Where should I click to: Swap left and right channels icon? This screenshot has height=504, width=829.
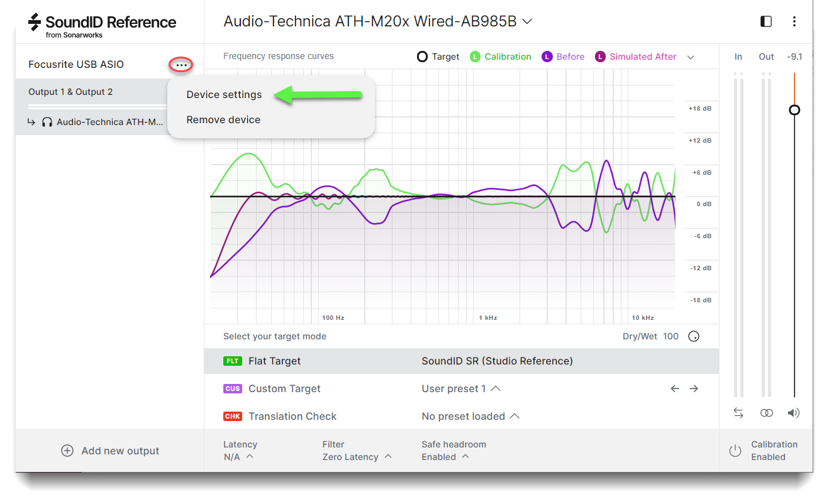[738, 413]
